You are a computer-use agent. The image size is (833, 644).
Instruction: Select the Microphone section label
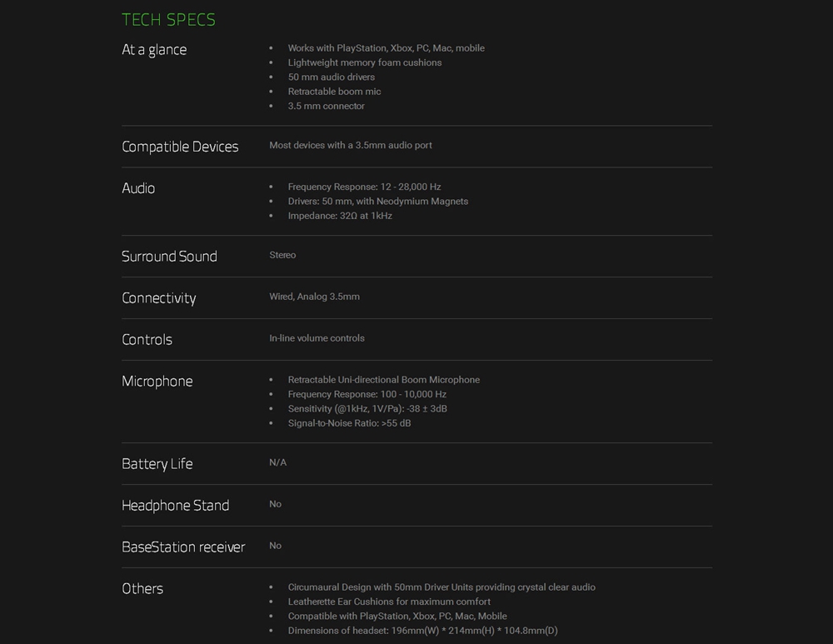[157, 382]
